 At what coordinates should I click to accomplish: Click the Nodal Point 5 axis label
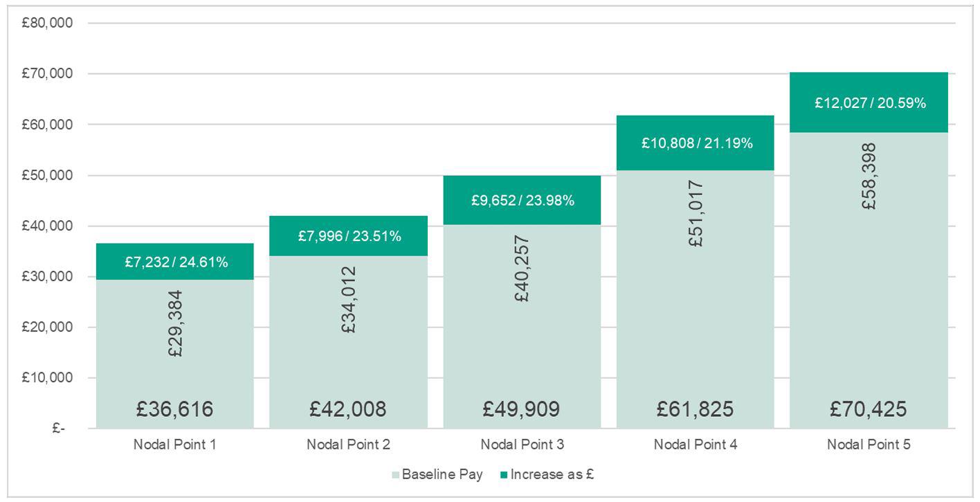pos(869,445)
